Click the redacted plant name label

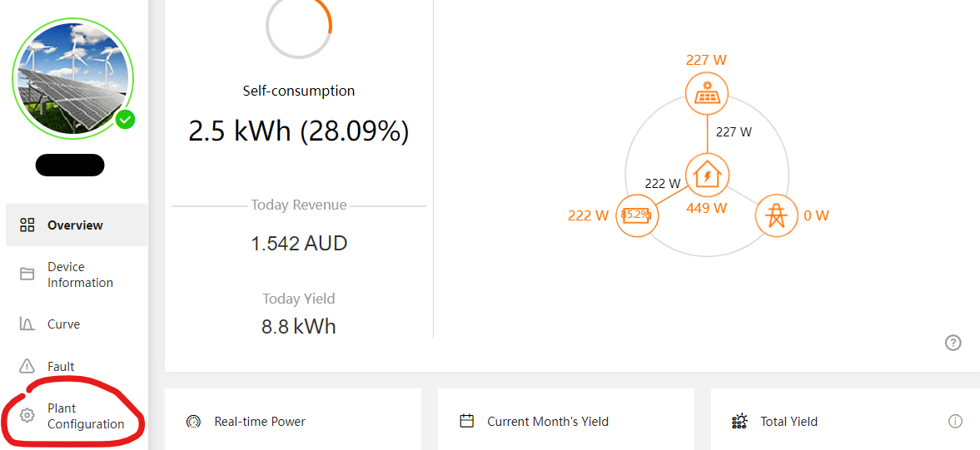pos(70,165)
